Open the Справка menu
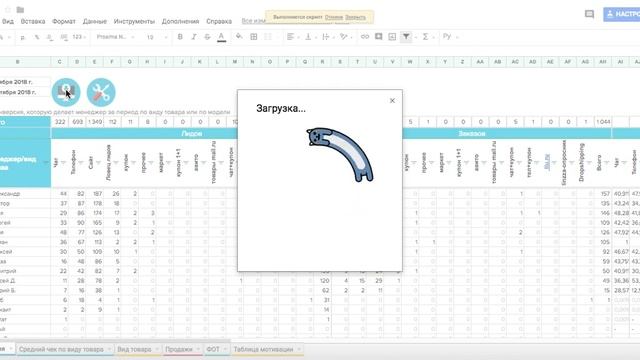640x360 pixels. tap(219, 21)
